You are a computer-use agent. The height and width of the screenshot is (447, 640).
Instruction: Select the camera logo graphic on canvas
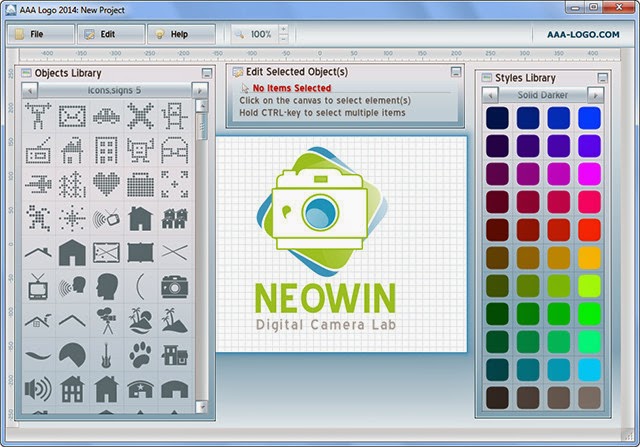(x=322, y=211)
